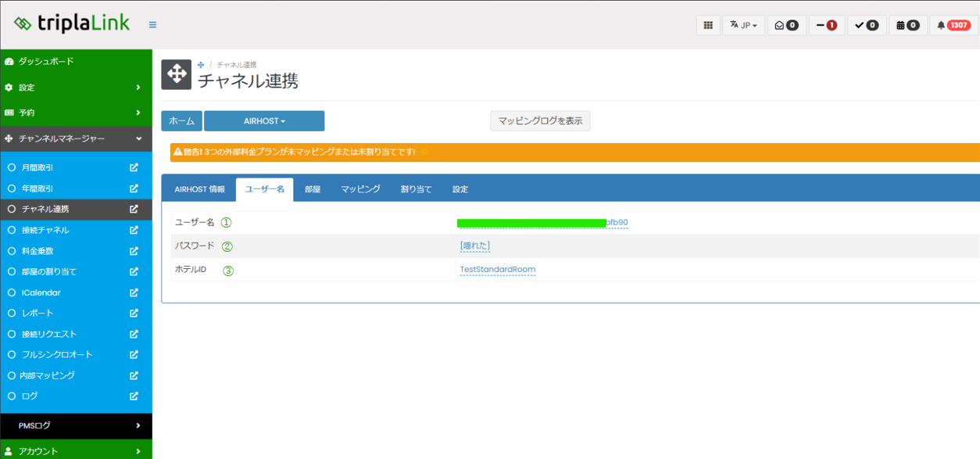Click the external-link icon beside 接続チャネル
The width and height of the screenshot is (980, 459).
(x=134, y=230)
